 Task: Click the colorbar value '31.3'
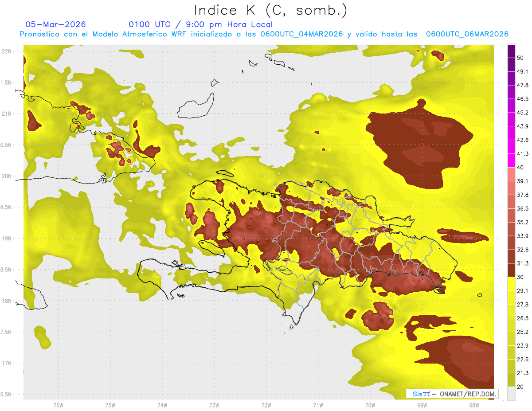coord(523,263)
